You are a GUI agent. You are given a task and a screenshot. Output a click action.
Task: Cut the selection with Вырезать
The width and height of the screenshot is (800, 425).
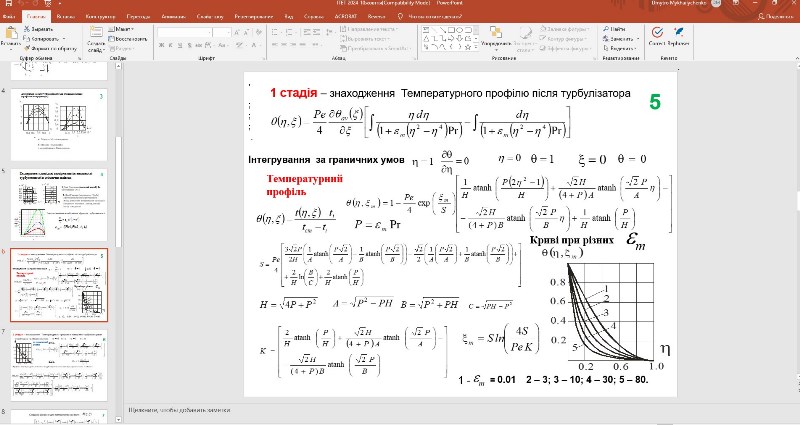pos(38,29)
